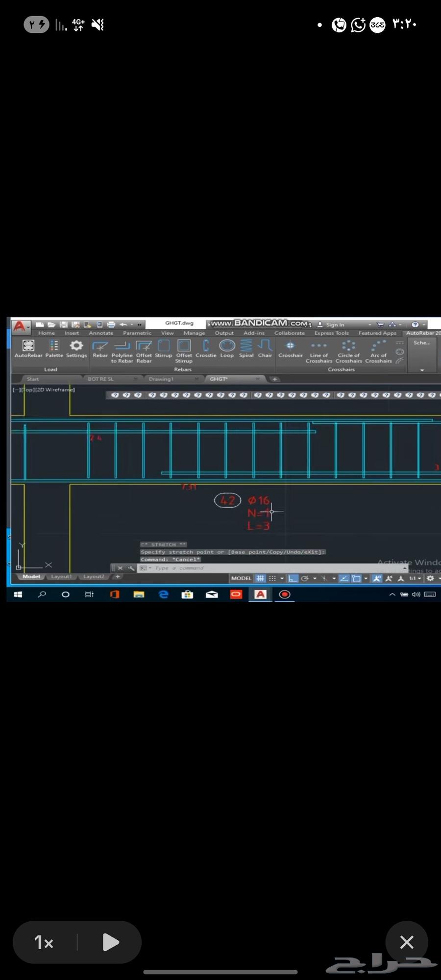441x980 pixels.
Task: Switch to the BOT RE SL drawing tab
Action: [x=100, y=379]
